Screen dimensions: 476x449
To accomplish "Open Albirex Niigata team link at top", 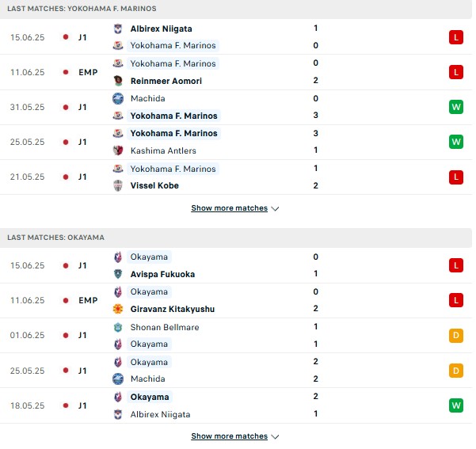I will (x=162, y=29).
